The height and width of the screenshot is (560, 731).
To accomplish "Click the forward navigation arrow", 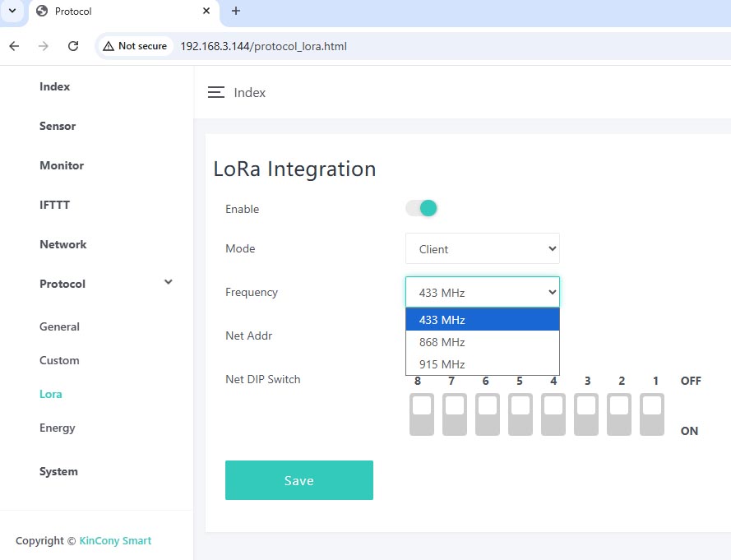I will [44, 46].
